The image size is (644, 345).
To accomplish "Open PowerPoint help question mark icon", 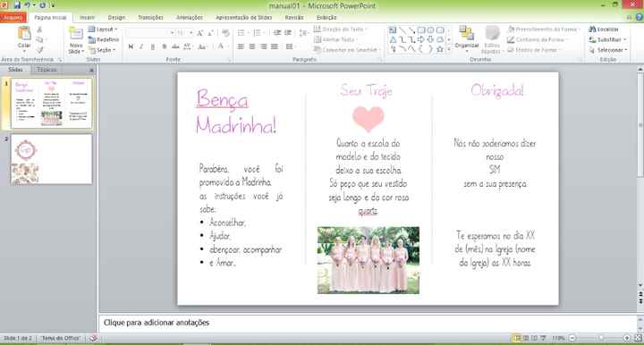I will coord(639,17).
